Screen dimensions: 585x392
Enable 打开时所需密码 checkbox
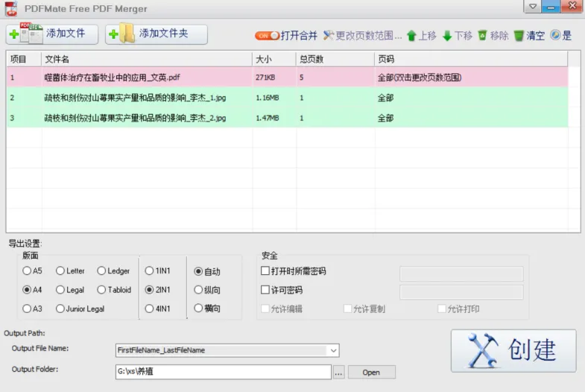[265, 271]
